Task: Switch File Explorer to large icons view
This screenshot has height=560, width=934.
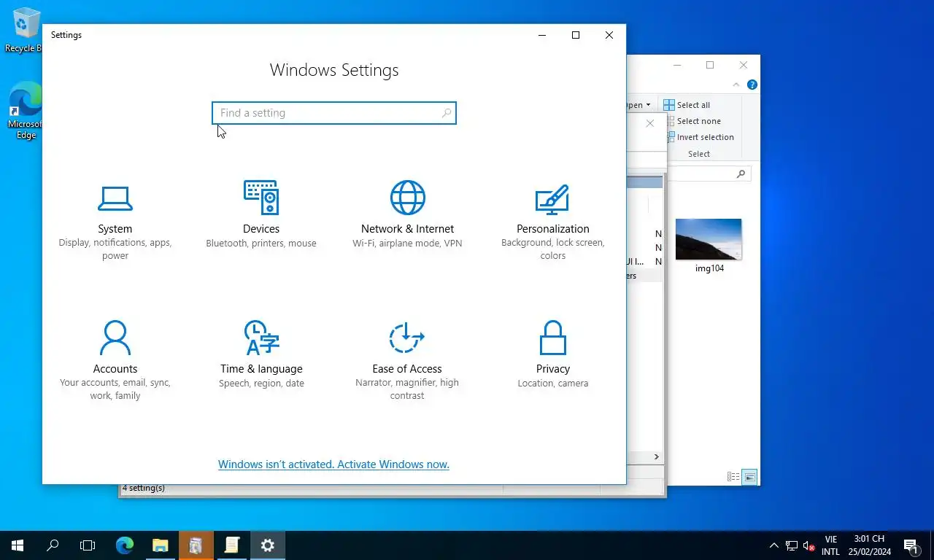Action: [750, 477]
